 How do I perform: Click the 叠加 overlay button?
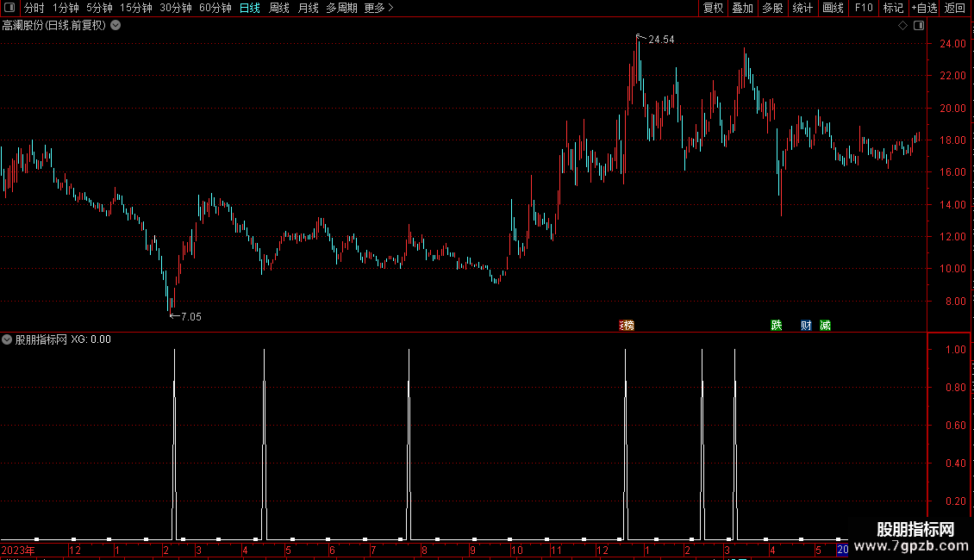pos(742,8)
